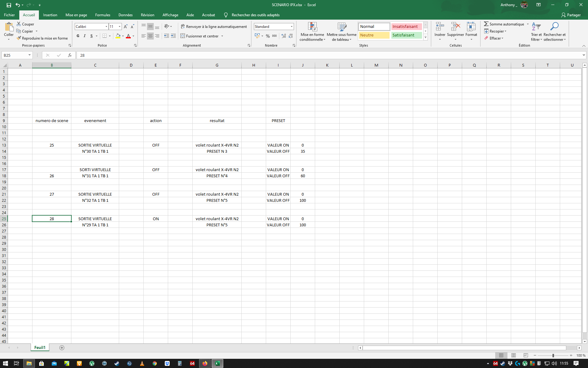This screenshot has width=588, height=368.
Task: Toggle italic formatting I button
Action: pos(85,36)
